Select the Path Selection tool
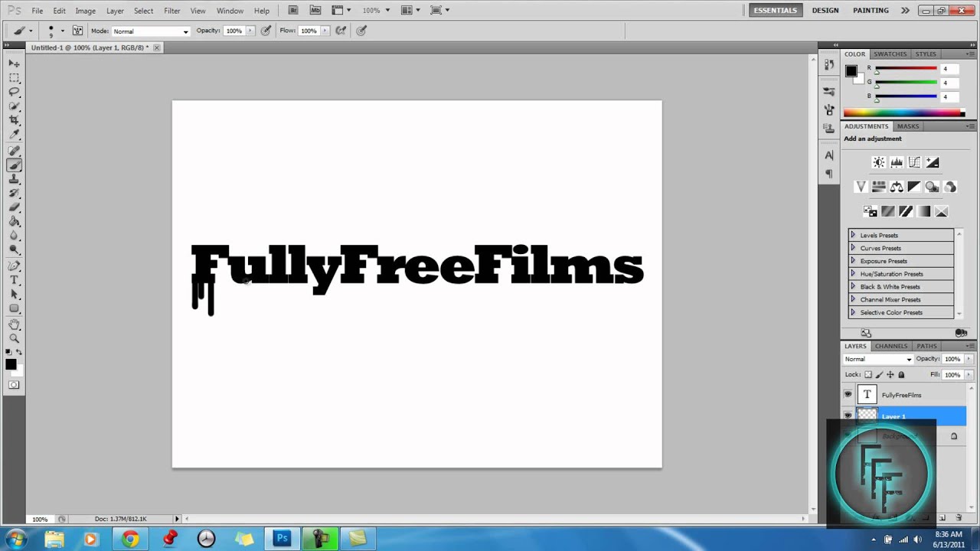Screen dimensions: 980x551 (14, 295)
